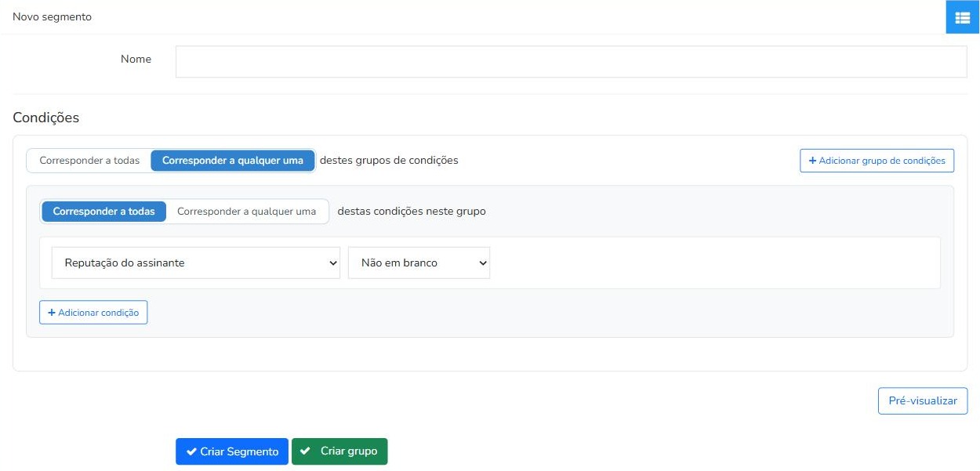Select top-level 'Corresponder a todas' for groups
The width and height of the screenshot is (980, 471).
tap(89, 161)
